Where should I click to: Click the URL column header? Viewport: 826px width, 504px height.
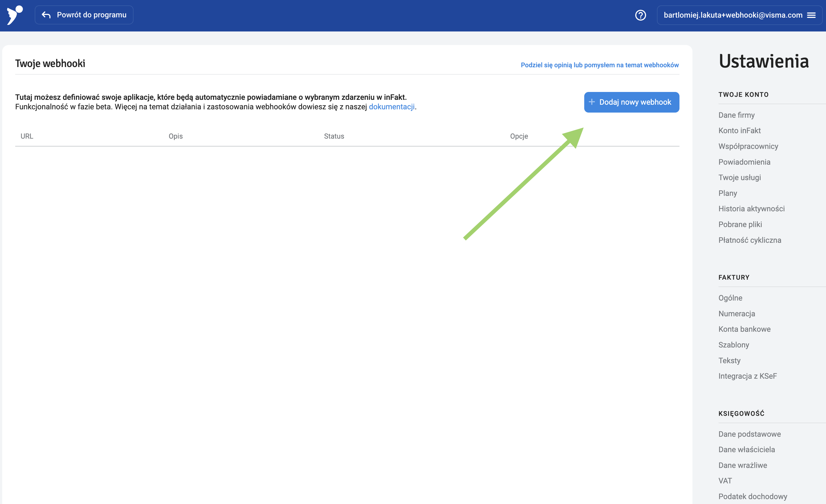(27, 136)
